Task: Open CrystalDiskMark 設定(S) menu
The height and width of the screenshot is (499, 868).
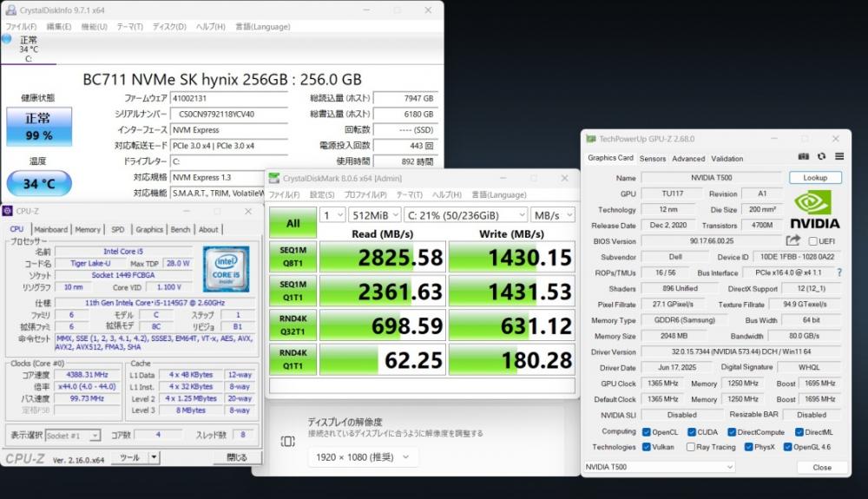Action: 322,194
